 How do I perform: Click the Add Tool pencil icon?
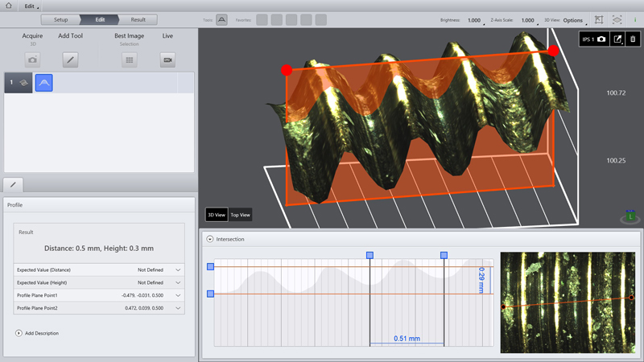coord(71,60)
